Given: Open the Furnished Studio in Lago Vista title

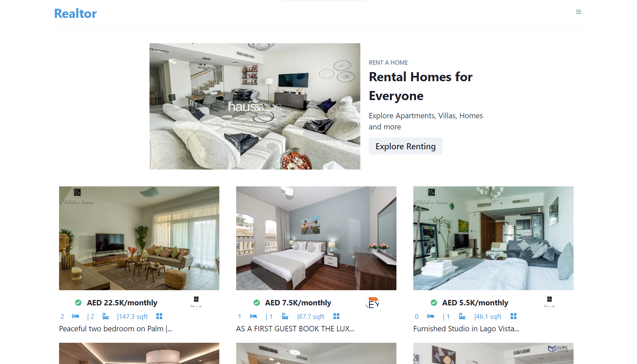Looking at the screenshot, I should point(466,329).
